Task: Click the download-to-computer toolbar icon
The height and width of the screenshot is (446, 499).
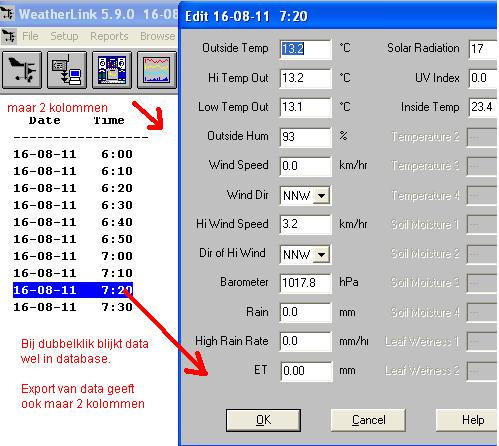Action: pos(67,70)
